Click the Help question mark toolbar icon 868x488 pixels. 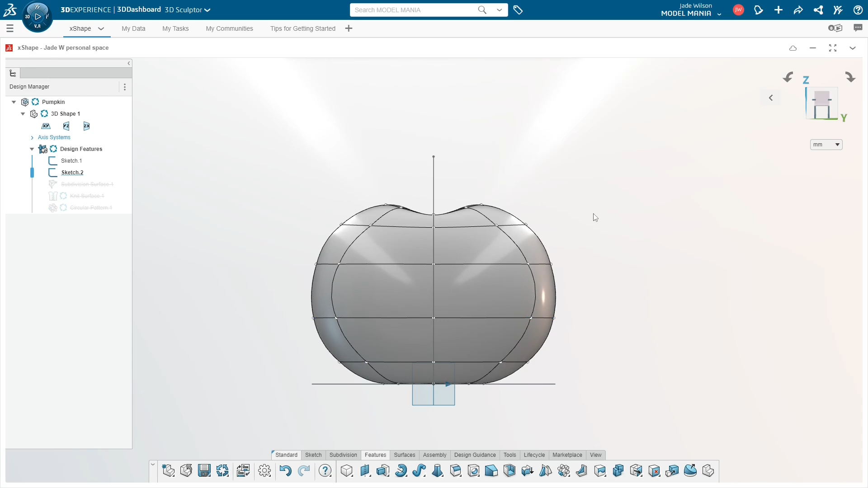(325, 471)
